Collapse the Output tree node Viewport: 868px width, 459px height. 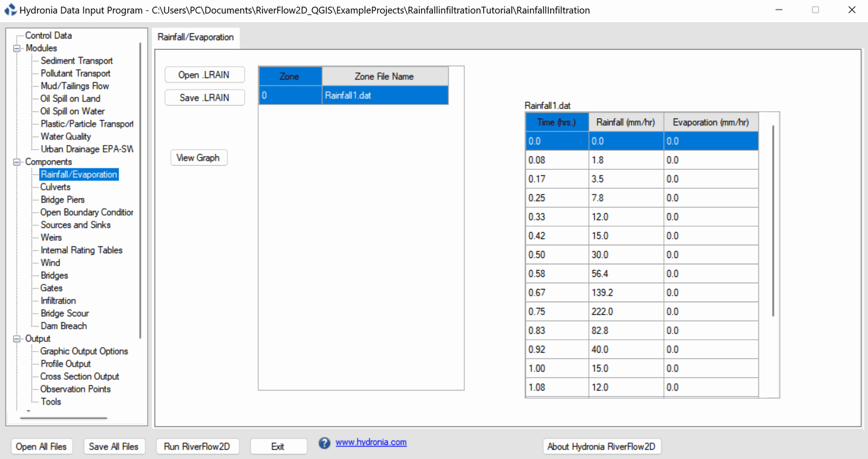click(x=17, y=339)
